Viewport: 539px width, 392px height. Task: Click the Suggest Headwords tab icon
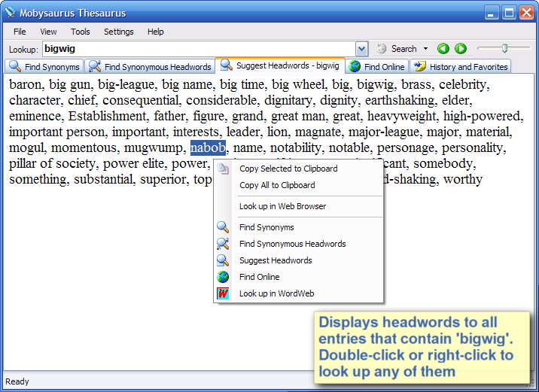pos(226,65)
